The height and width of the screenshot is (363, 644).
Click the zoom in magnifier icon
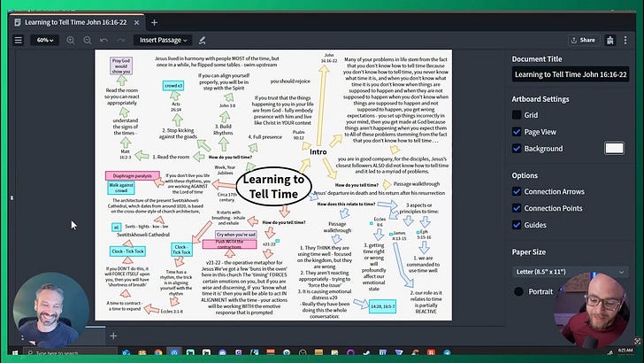click(x=71, y=41)
